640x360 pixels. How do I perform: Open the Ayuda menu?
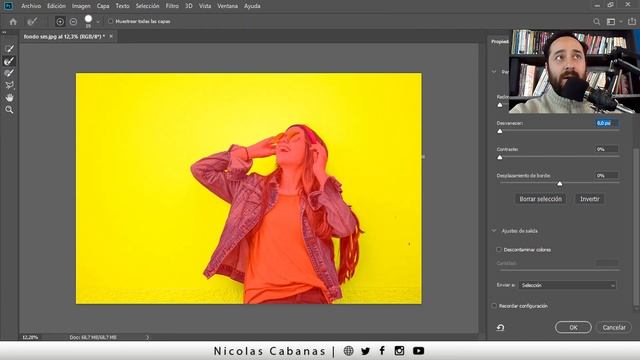252,6
